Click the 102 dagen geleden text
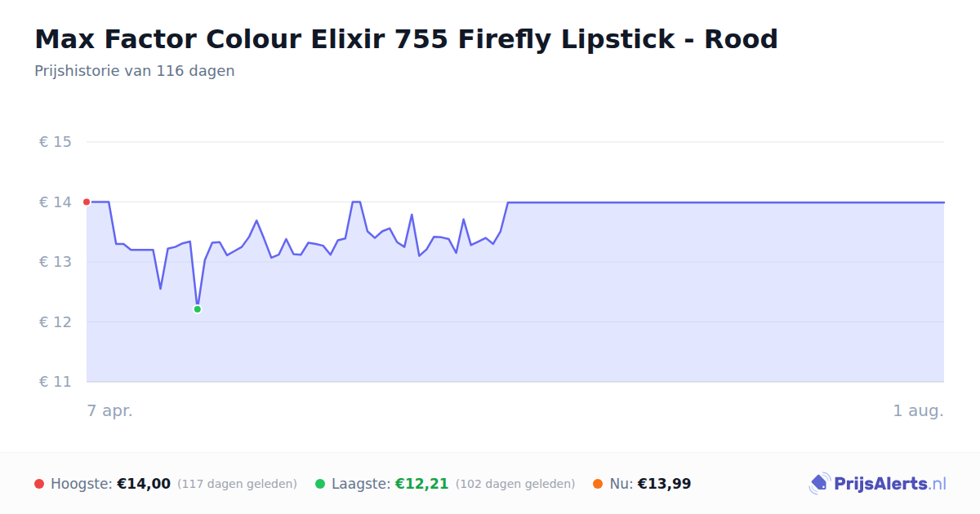This screenshot has height=514, width=980. (x=515, y=485)
